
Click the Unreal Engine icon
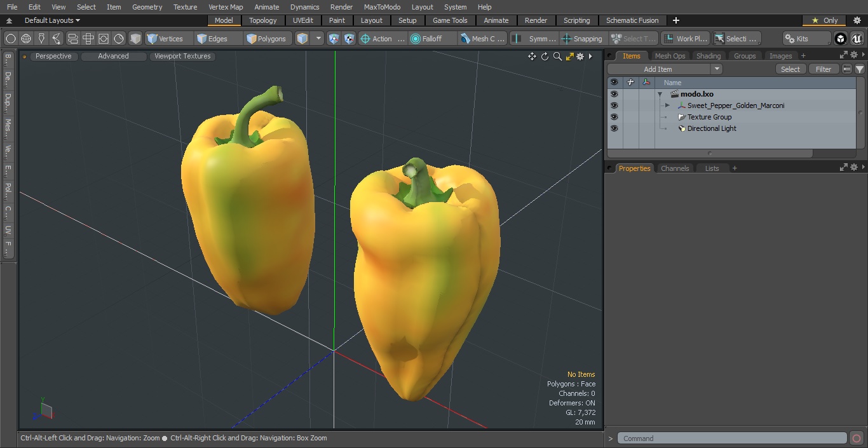(857, 39)
